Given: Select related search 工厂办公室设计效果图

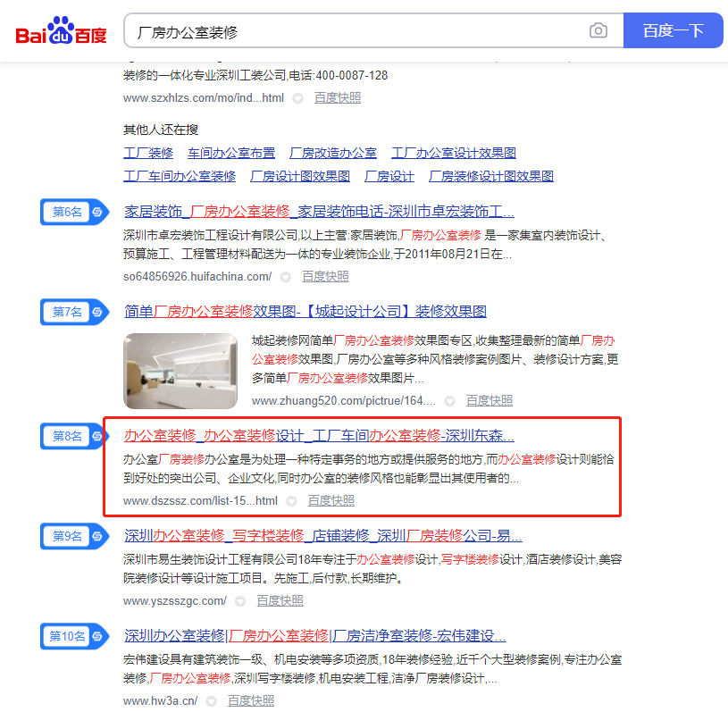Looking at the screenshot, I should pos(454,153).
